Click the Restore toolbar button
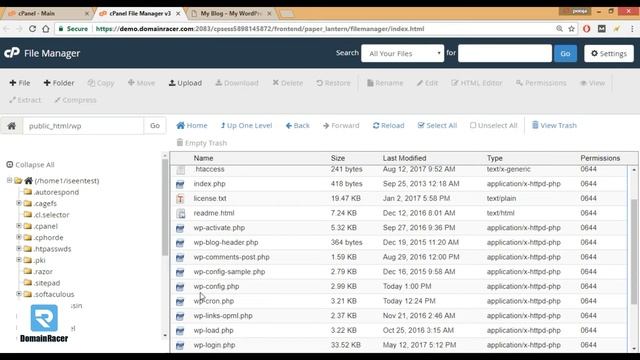This screenshot has width=640, height=360. [333, 83]
